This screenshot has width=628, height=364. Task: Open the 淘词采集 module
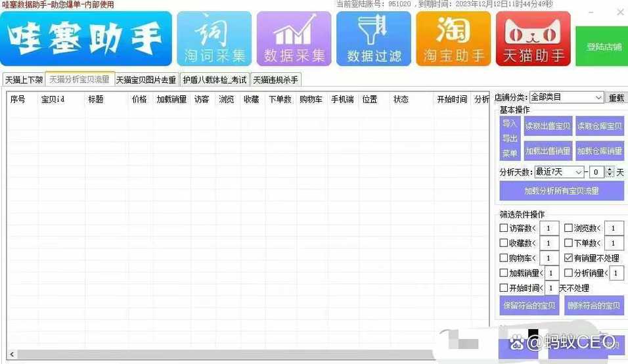tap(214, 39)
